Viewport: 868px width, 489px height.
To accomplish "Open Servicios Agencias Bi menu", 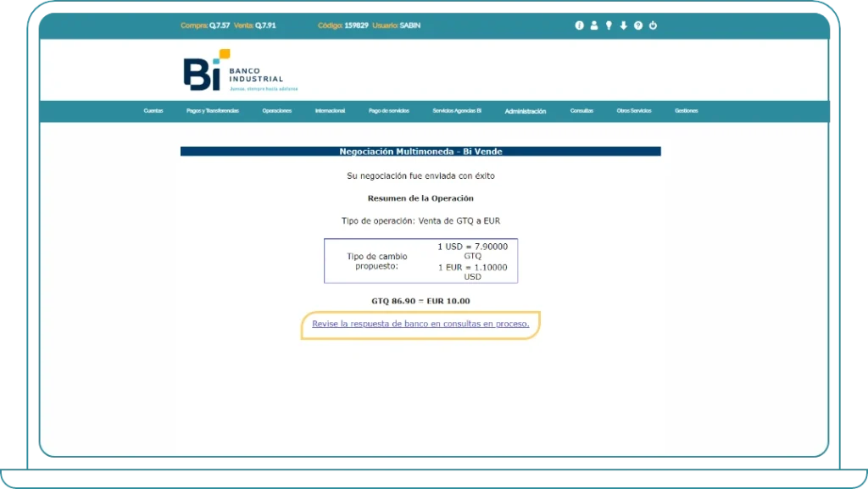I will 457,111.
